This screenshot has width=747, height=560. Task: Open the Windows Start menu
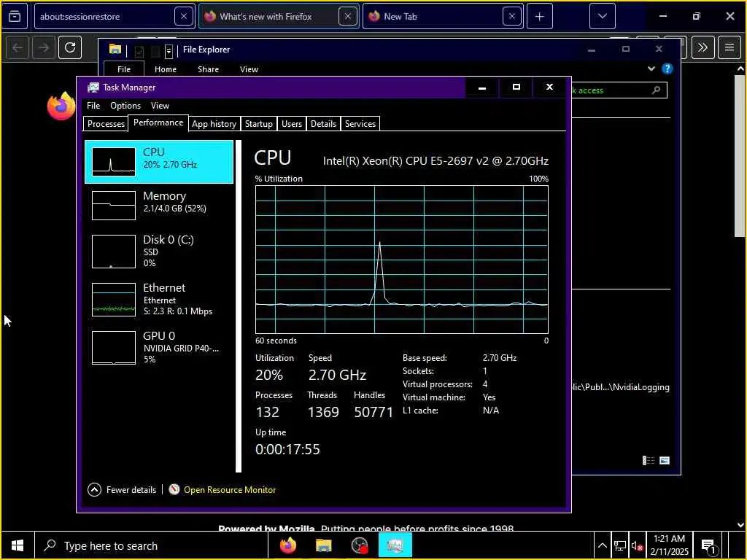(18, 545)
